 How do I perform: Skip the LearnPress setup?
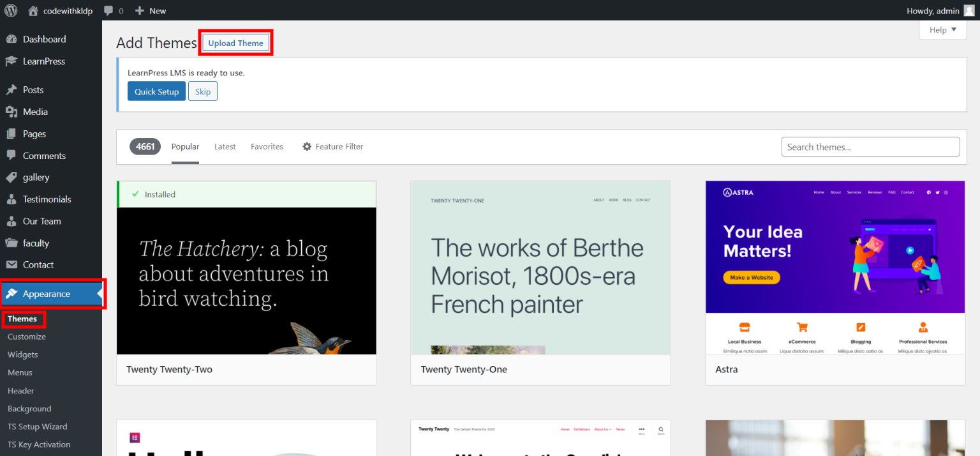click(203, 91)
